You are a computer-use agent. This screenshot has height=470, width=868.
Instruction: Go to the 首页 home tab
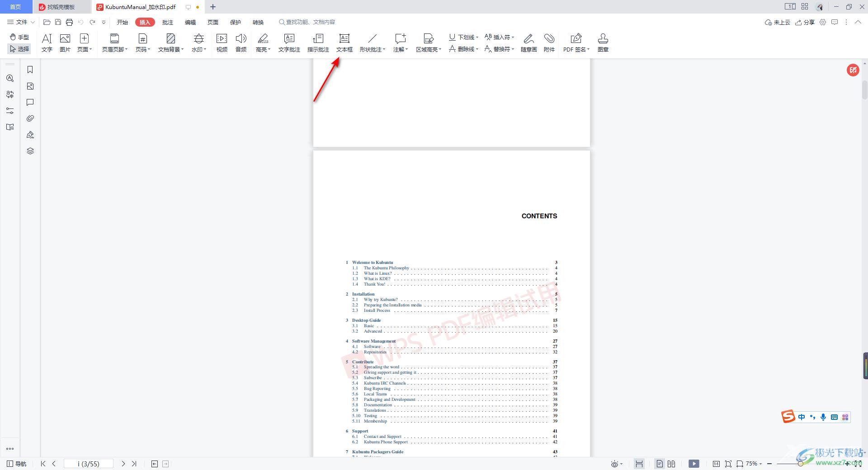tap(16, 7)
